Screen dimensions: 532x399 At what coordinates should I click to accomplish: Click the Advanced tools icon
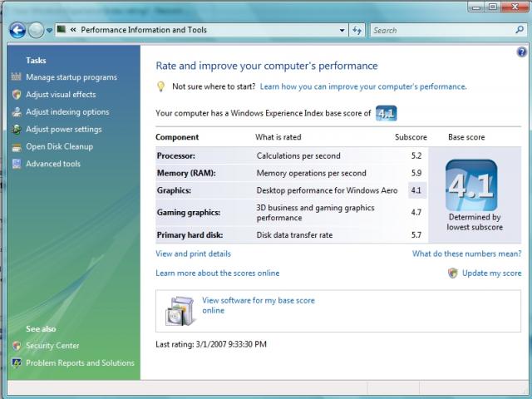click(x=17, y=164)
